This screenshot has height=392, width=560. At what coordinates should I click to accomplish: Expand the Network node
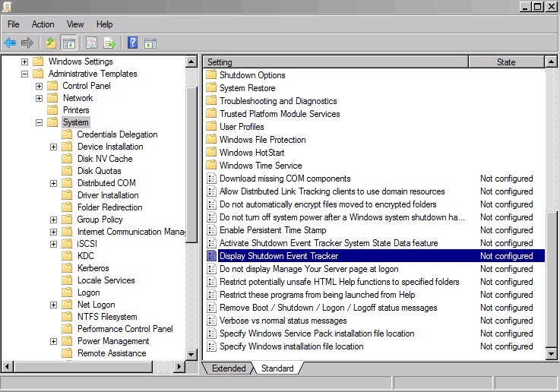39,98
